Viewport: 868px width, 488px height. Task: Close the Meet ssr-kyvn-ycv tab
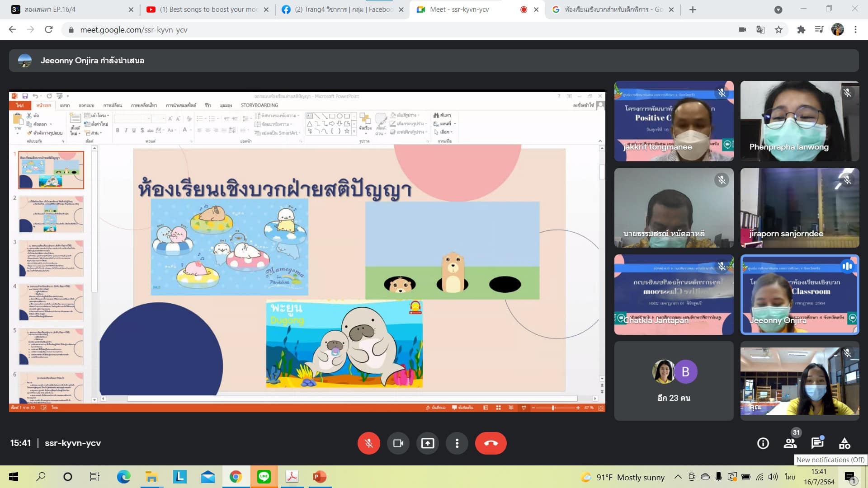click(536, 9)
